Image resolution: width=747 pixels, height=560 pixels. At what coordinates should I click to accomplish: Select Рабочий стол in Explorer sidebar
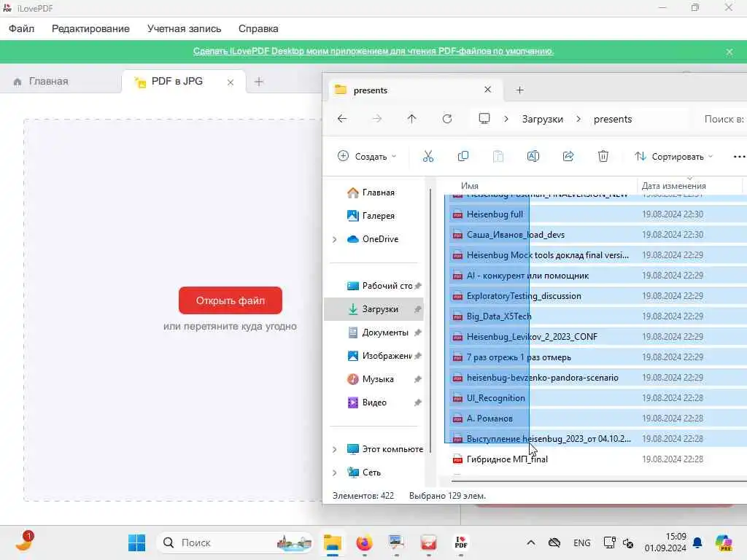click(373, 286)
